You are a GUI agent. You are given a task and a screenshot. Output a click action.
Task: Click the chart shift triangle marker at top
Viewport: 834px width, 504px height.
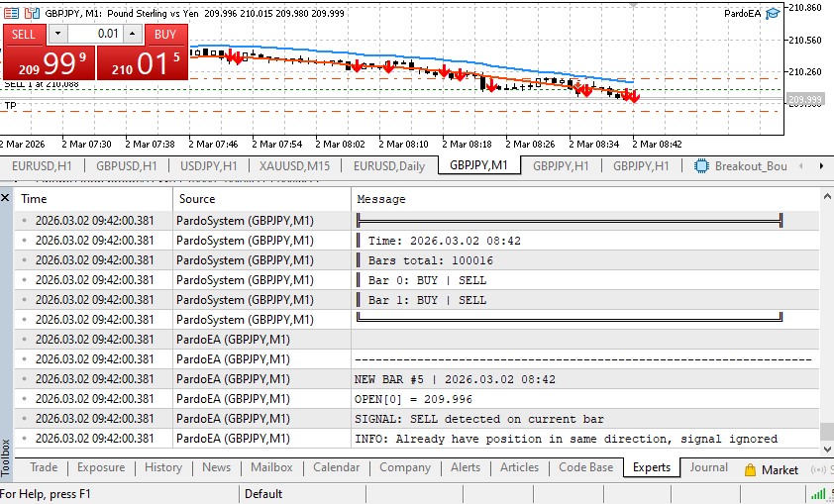click(x=633, y=5)
